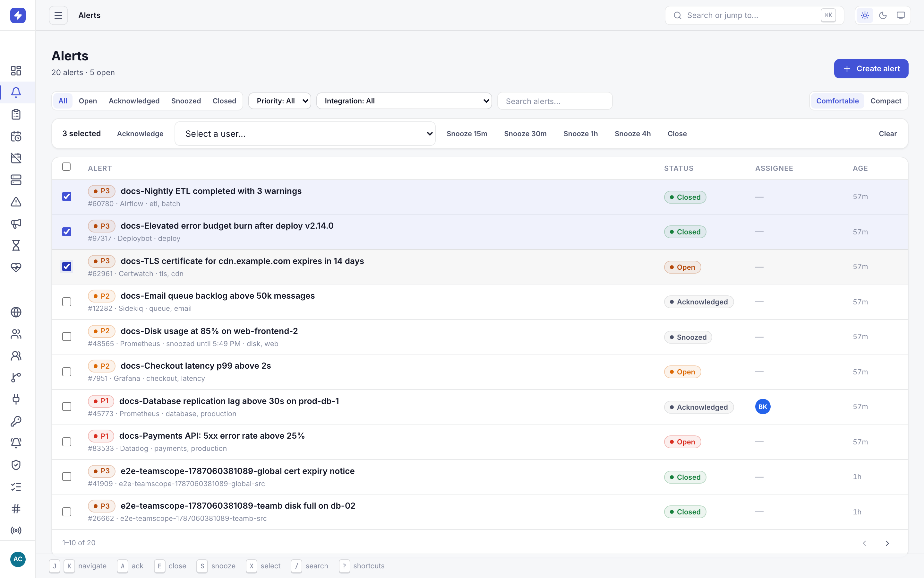
Task: Open the AC user avatar
Action: coord(18,559)
